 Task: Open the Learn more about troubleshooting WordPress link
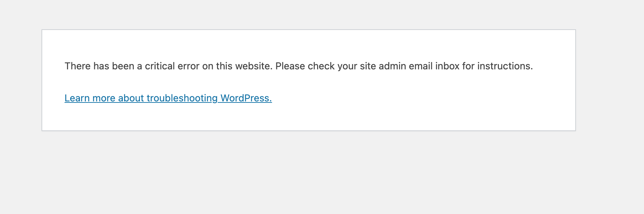pos(168,98)
